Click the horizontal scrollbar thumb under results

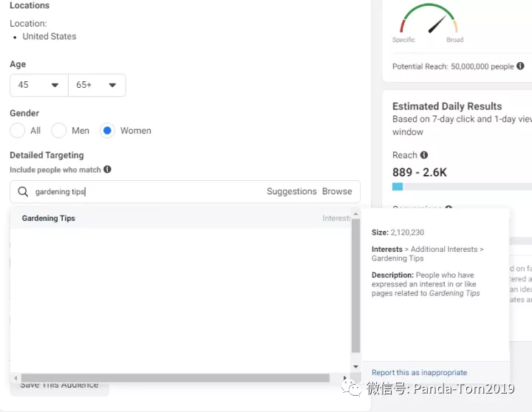[175, 378]
